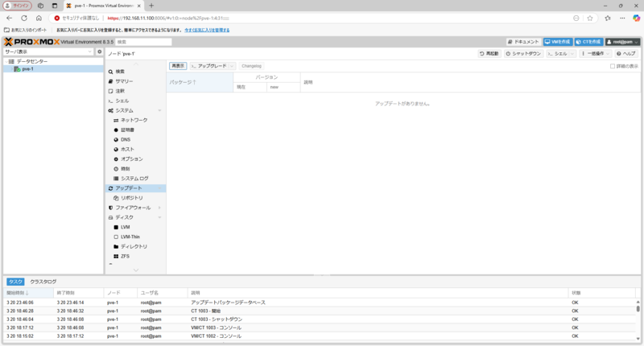This screenshot has height=346, width=644.
Task: Expand the ファイアウォール section arrow
Action: coord(159,208)
